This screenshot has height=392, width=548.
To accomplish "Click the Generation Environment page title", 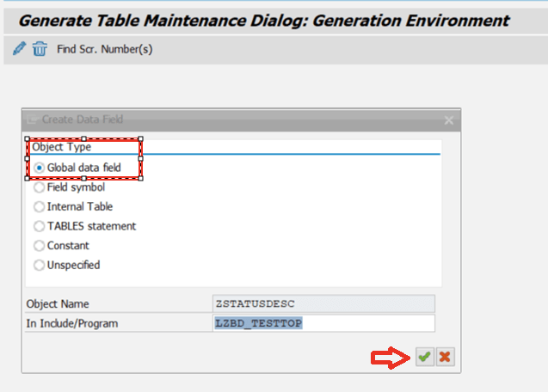I will tap(264, 21).
